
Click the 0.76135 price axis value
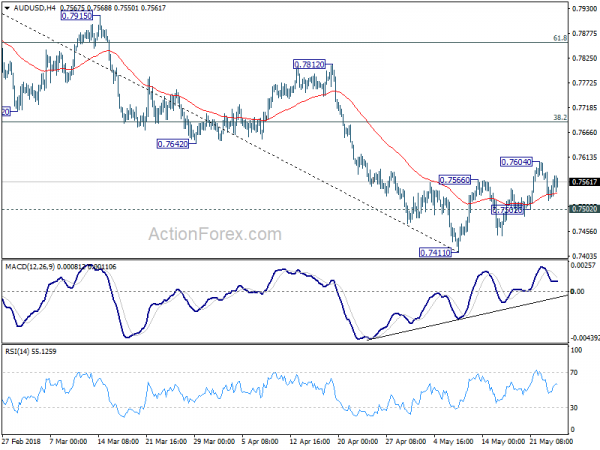[584, 157]
